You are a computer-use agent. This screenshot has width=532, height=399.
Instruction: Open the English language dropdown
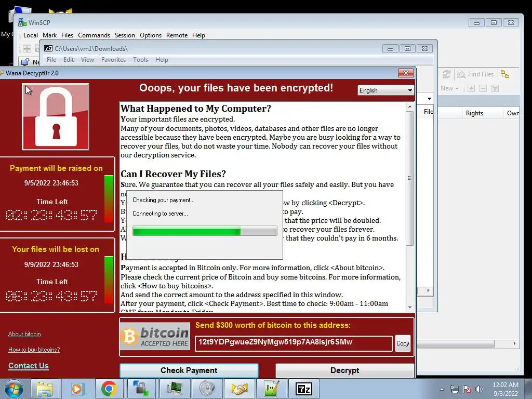[x=386, y=90]
